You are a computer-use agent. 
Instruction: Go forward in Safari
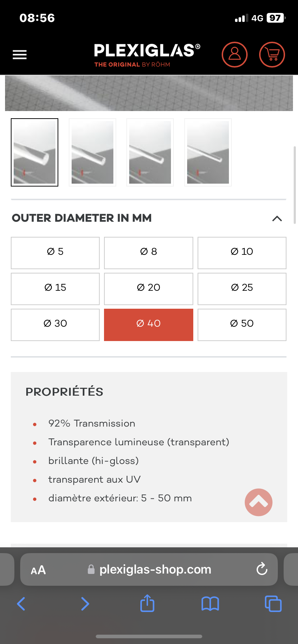coord(85,604)
